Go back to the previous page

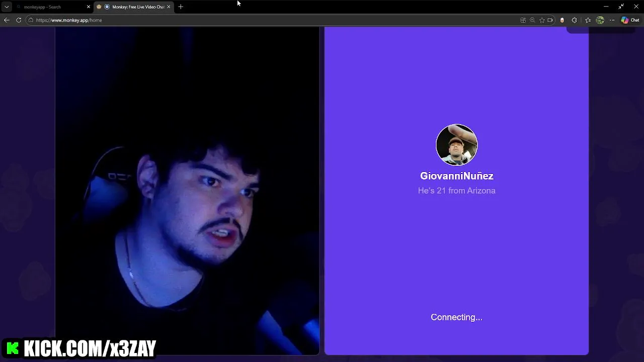pos(7,20)
